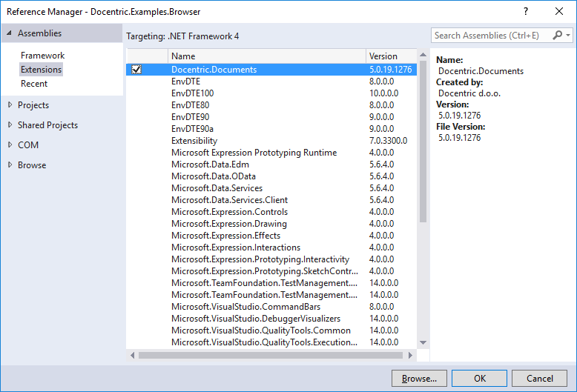
Task: Select Microsoft.VisualStudio.CommandBars assembly
Action: click(271, 307)
